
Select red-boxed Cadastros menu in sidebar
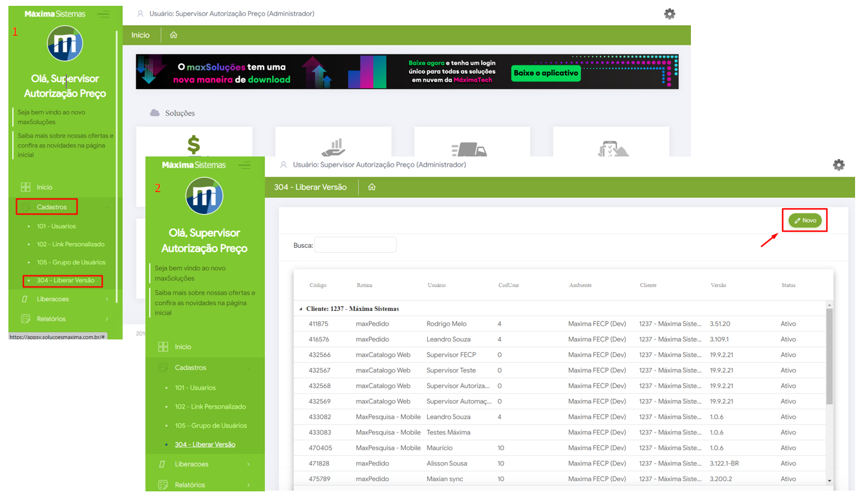52,207
